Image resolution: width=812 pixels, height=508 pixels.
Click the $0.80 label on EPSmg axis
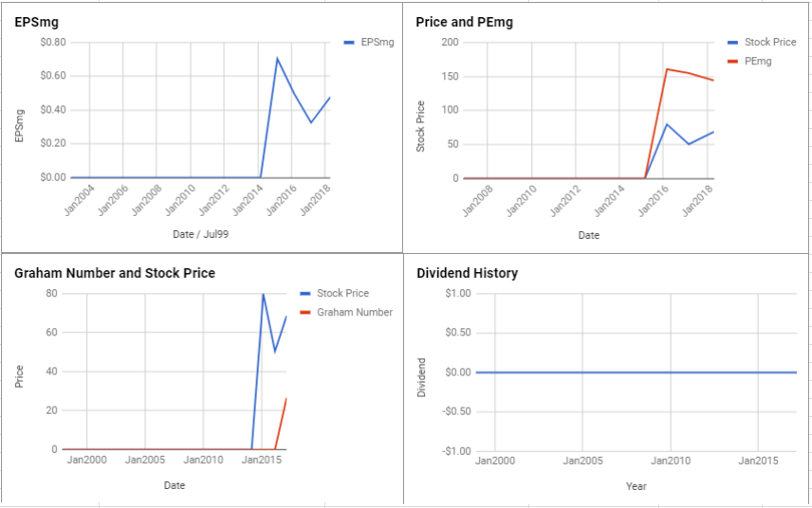(x=53, y=43)
